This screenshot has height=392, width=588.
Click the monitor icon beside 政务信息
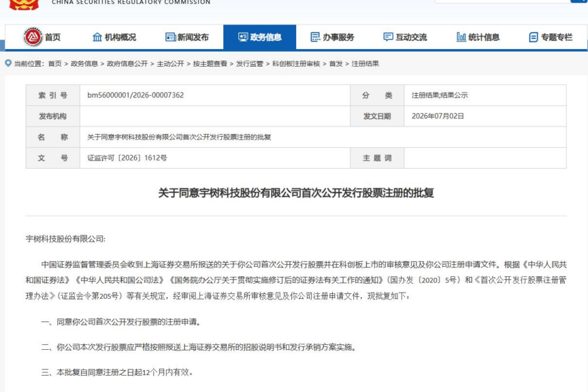(243, 37)
